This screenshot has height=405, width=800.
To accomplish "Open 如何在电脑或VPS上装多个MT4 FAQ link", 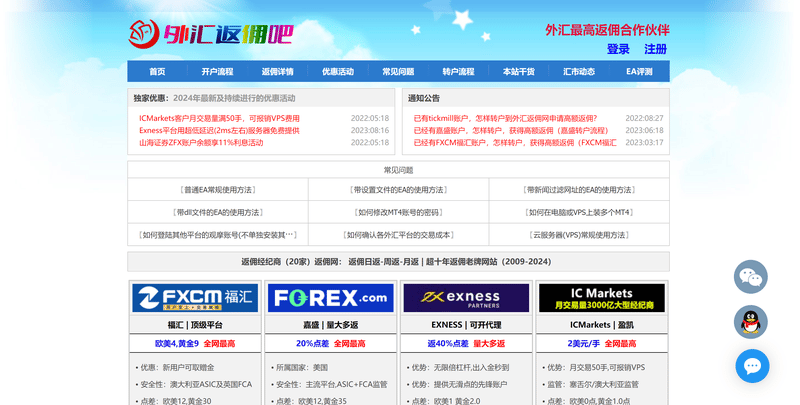I will tap(579, 212).
